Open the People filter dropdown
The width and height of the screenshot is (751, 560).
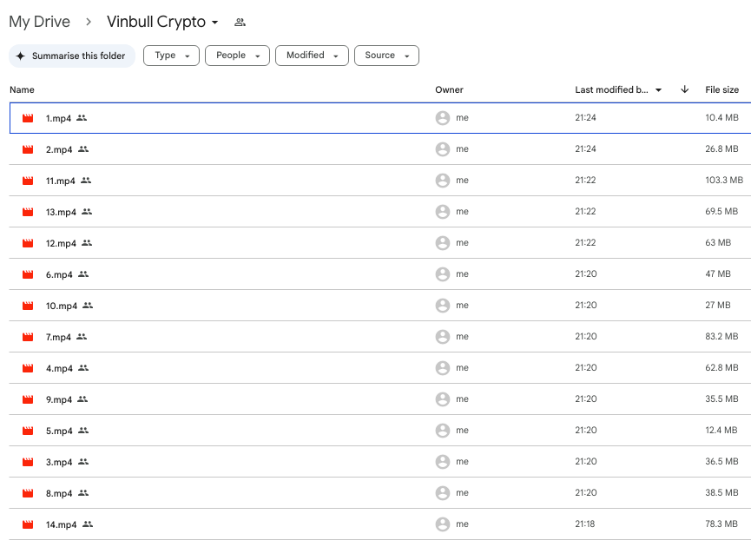click(237, 56)
